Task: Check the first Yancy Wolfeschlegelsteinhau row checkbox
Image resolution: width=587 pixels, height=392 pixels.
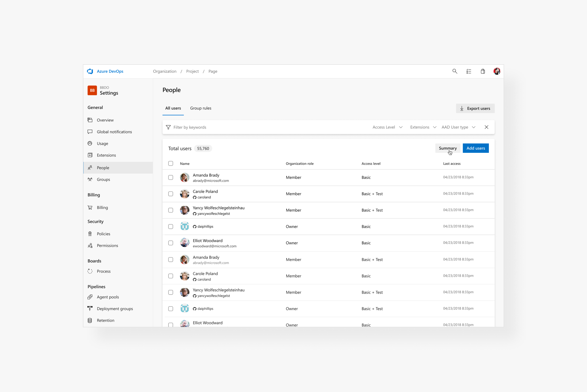Action: (171, 210)
